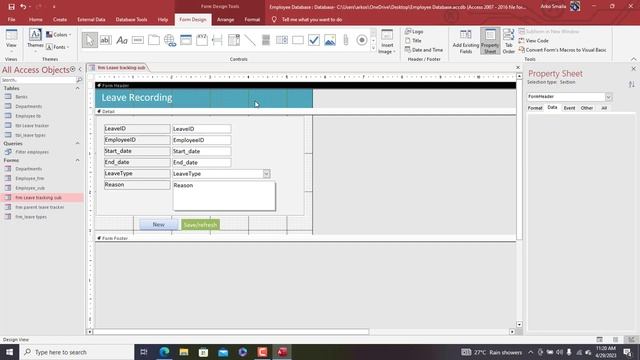Screen dimensions: 640x360
Task: Select the Hyperlink control
Action: coord(170,40)
